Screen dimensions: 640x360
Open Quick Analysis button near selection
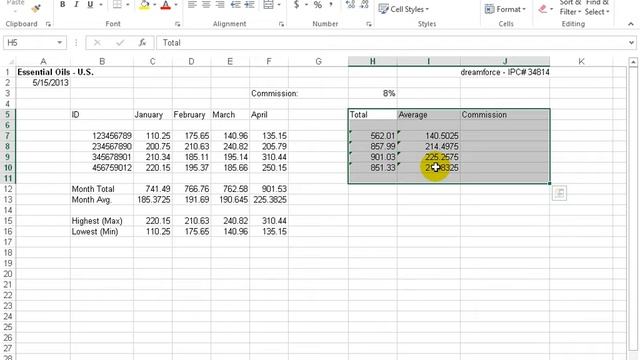(x=559, y=193)
